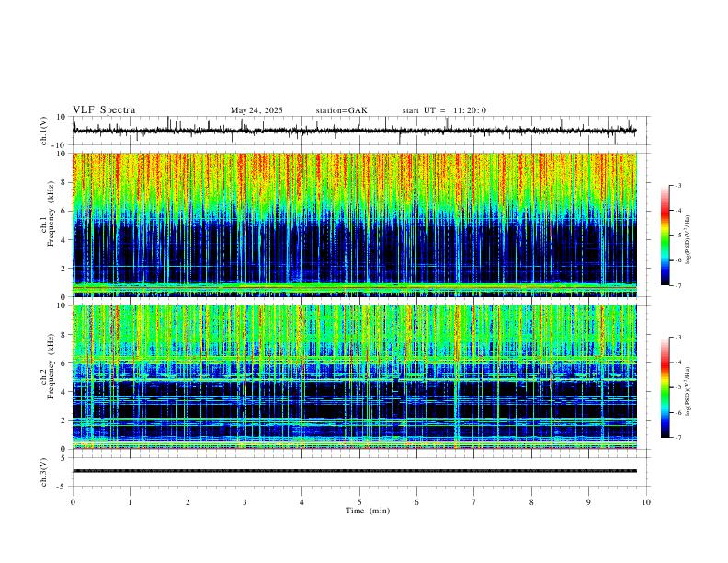Viewport: 728px width, 563px height.
Task: Click the "-5" label on ch.1 colorbar
Action: 677,236
